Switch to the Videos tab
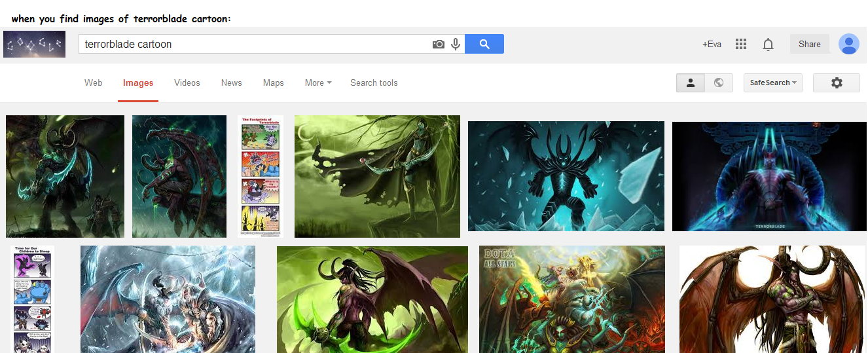 tap(187, 83)
